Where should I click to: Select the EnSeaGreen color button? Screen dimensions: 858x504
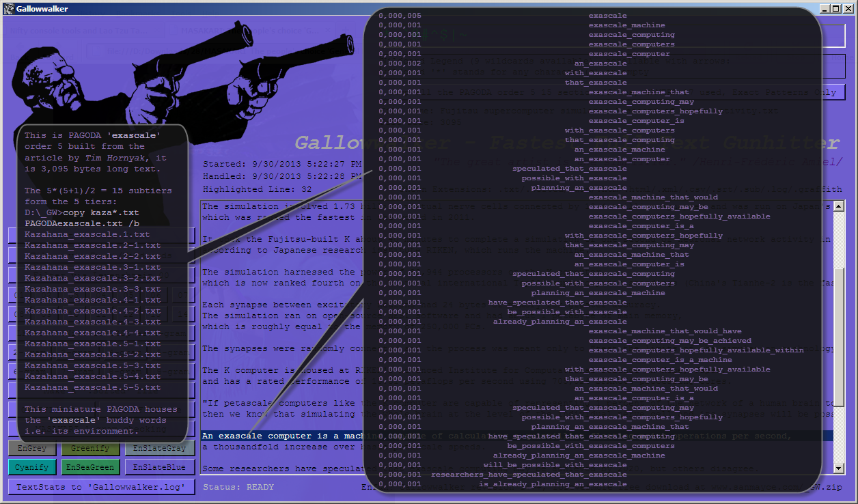coord(91,468)
